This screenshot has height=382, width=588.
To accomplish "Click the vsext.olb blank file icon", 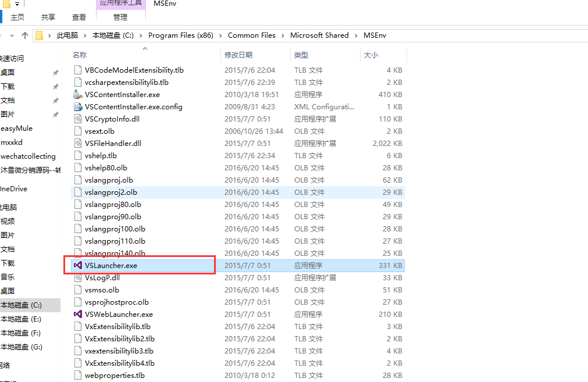I will tap(77, 131).
